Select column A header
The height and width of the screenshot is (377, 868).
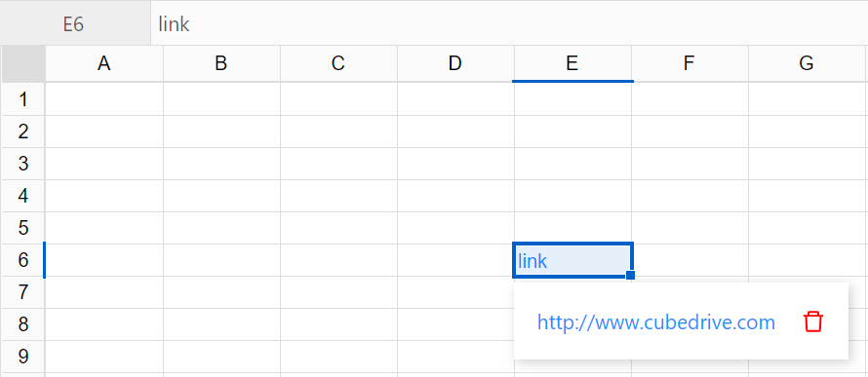coord(104,64)
